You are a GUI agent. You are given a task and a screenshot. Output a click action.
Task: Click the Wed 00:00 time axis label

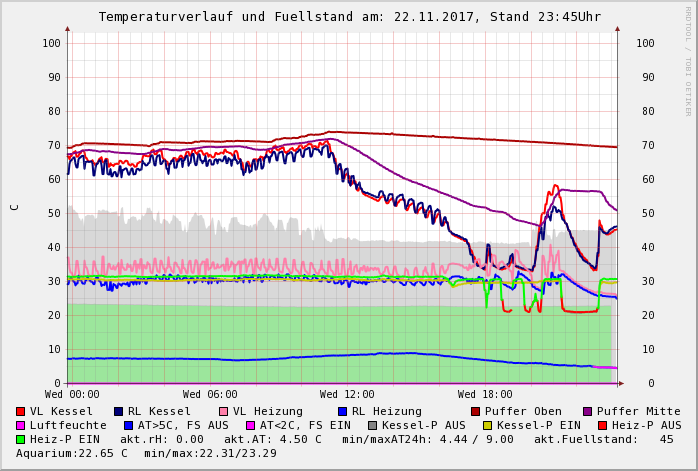(x=72, y=395)
